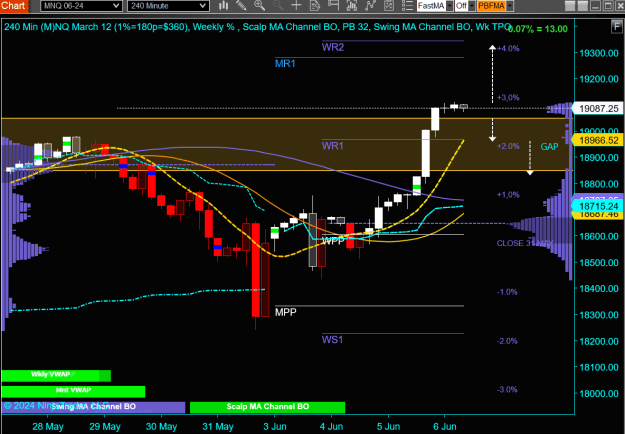Select the Chart tab
The image size is (625, 434).
click(x=14, y=6)
